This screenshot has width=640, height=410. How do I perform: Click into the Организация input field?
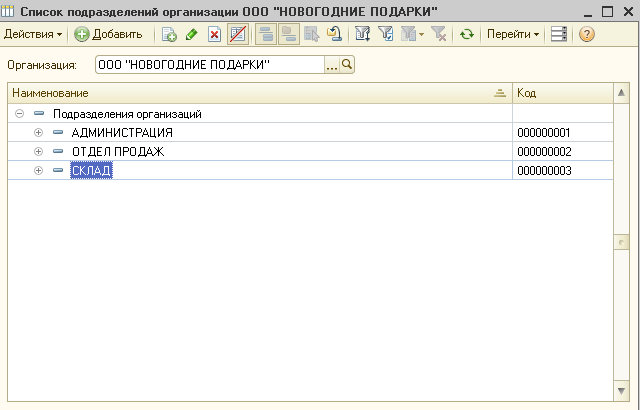[x=210, y=65]
